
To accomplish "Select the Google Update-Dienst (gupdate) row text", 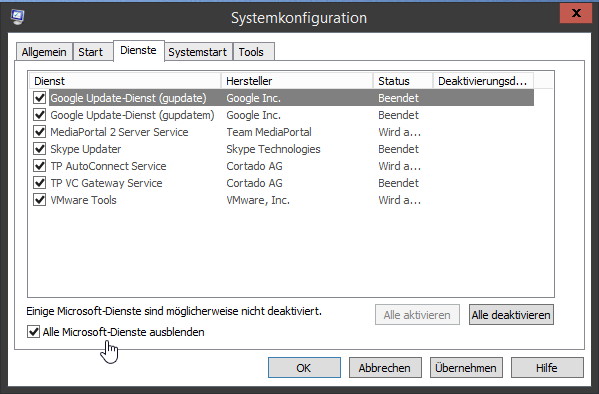I will pyautogui.click(x=128, y=98).
